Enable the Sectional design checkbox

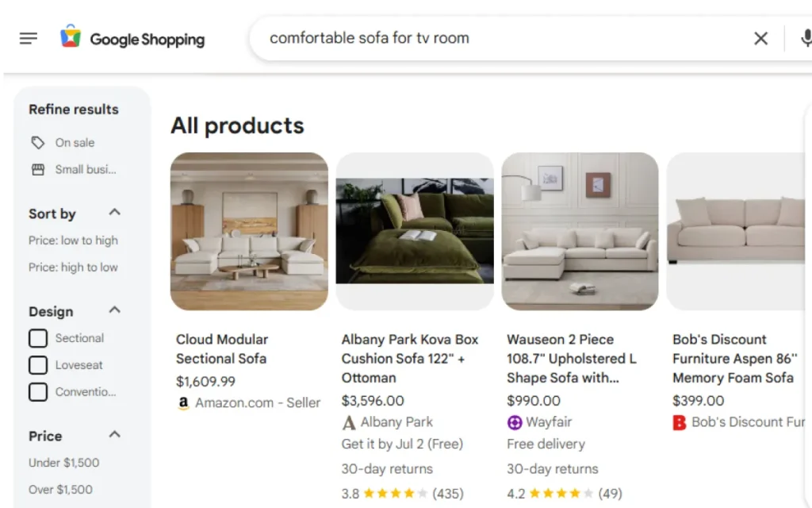point(37,337)
